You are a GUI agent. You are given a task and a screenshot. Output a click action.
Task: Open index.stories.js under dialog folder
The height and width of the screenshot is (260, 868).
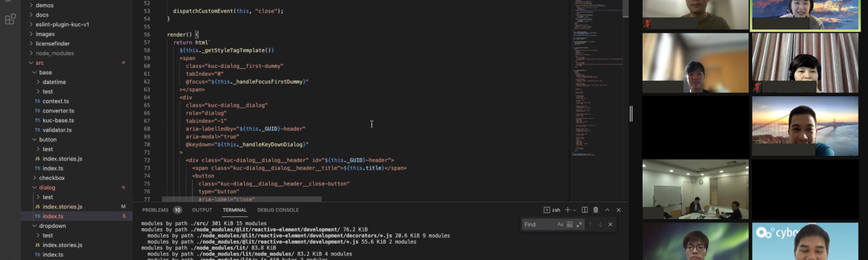tap(62, 207)
